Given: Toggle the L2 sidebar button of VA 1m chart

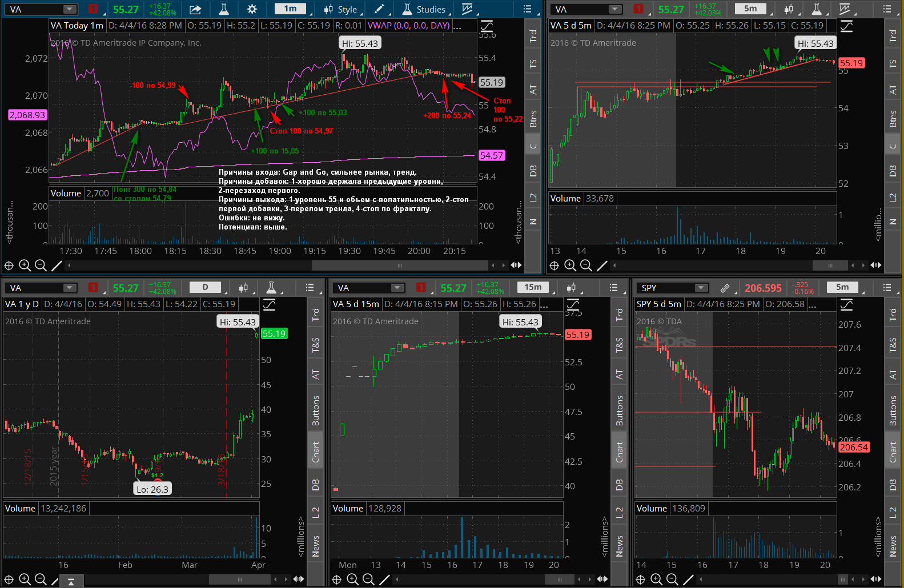Looking at the screenshot, I should (x=533, y=198).
